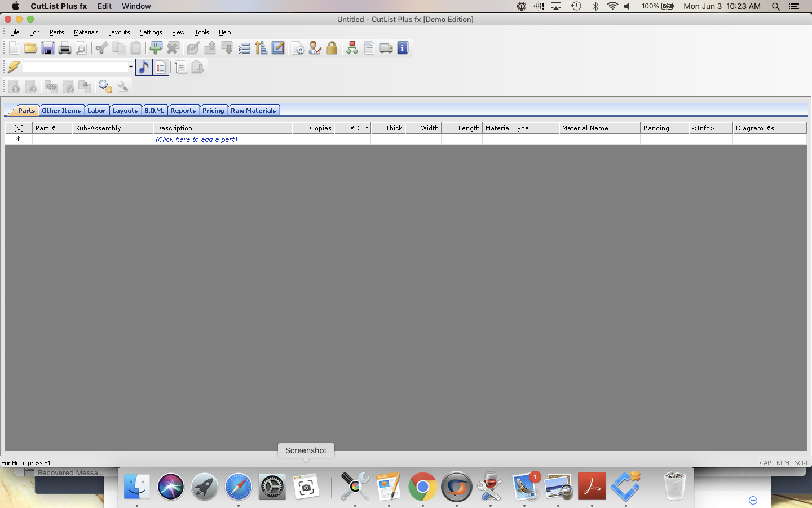Click the person with checkmark icon
Screen dimensions: 812x508
point(315,49)
